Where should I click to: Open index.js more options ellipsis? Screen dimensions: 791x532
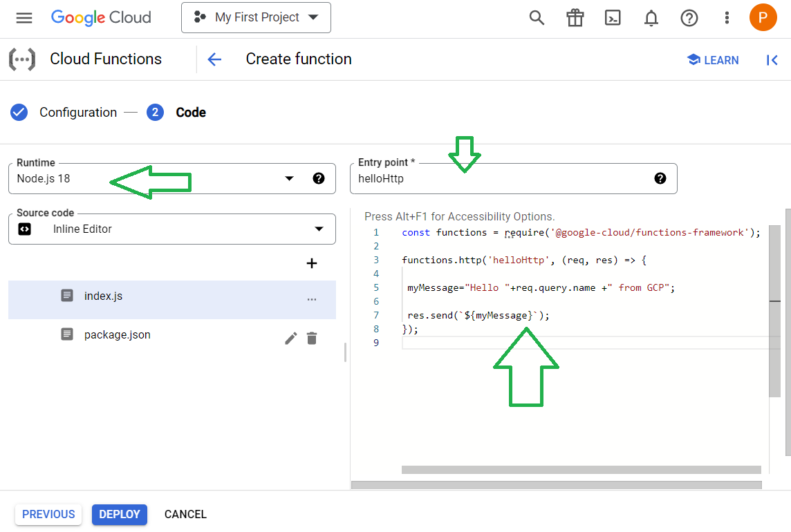[312, 300]
